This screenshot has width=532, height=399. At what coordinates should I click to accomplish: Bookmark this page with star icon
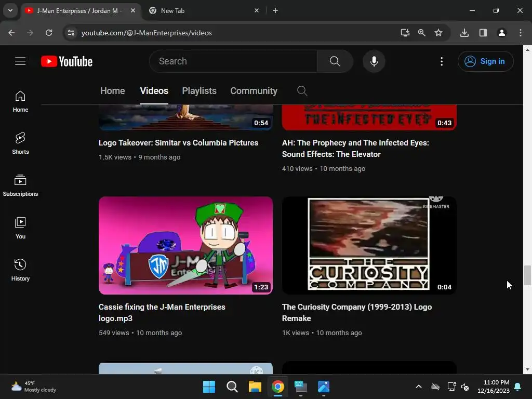438,33
